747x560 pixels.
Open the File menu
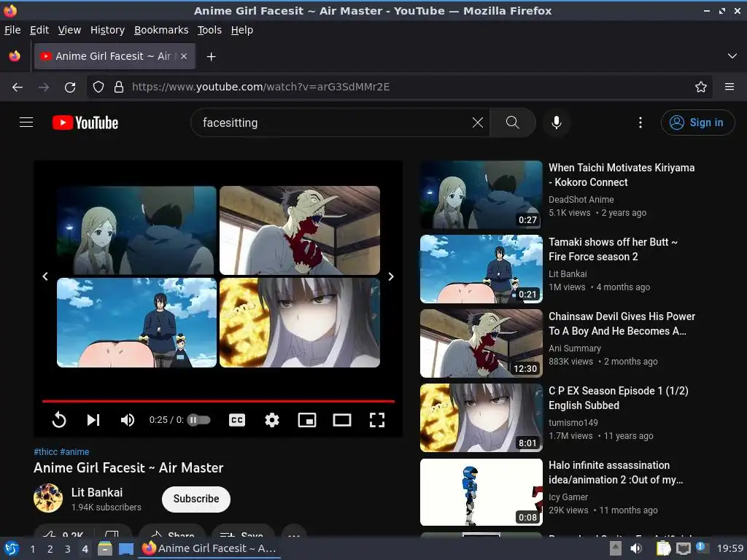tap(12, 30)
